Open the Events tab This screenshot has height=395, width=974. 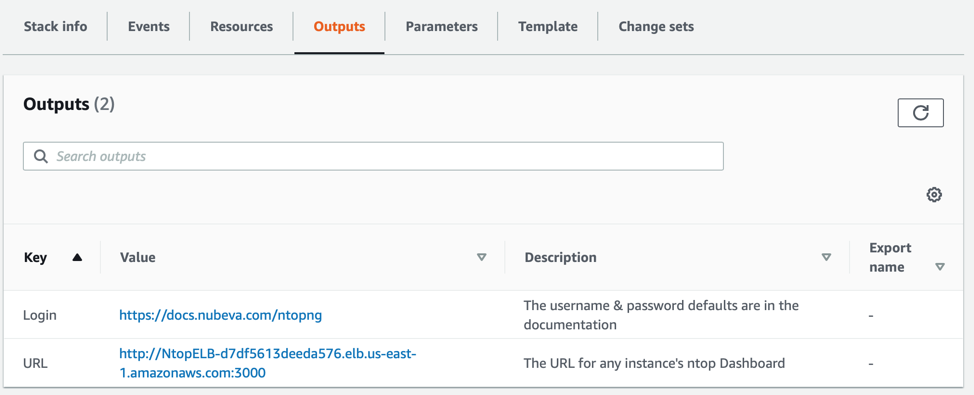pos(148,27)
